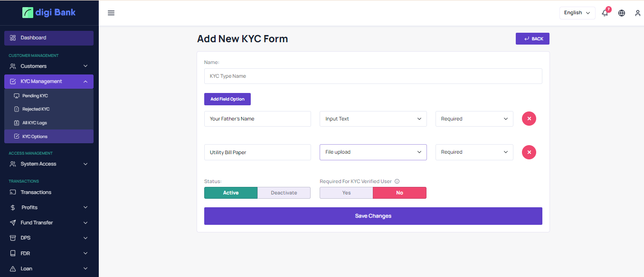The width and height of the screenshot is (644, 277).
Task: Select No for KYC Verified User
Action: coord(399,193)
